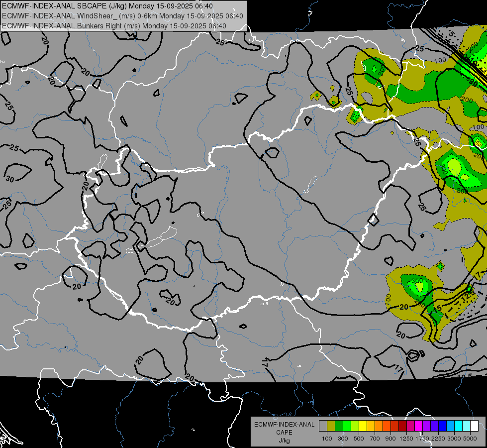Select the white swatch in CAPE legend
Image resolution: width=487 pixels, height=448 pixels.
coord(474,426)
